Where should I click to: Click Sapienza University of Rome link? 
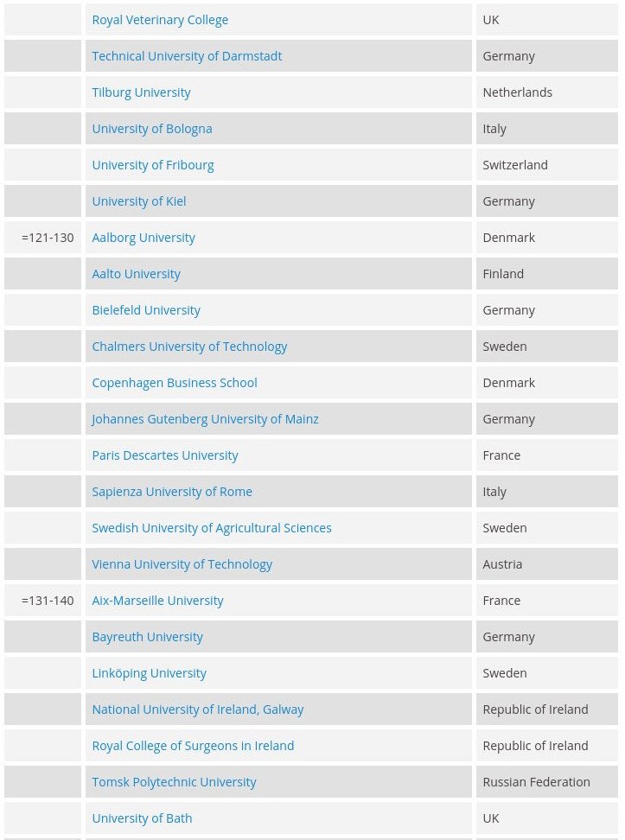tap(172, 492)
